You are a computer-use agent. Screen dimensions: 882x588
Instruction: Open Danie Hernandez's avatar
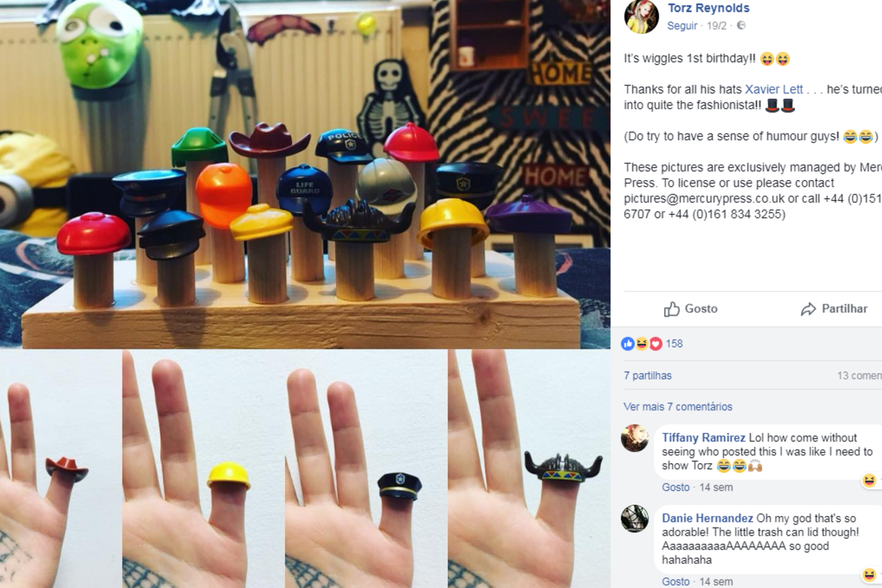[635, 519]
